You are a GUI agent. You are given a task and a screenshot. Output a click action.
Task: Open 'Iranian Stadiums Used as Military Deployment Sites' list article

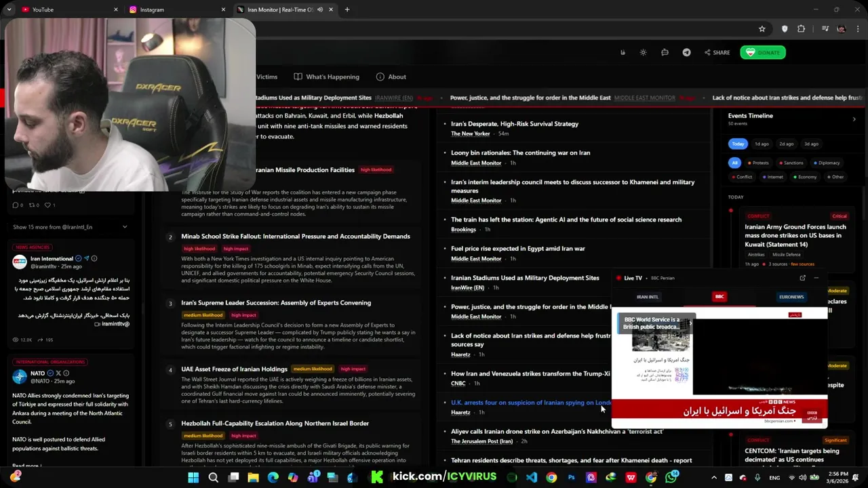(x=525, y=278)
